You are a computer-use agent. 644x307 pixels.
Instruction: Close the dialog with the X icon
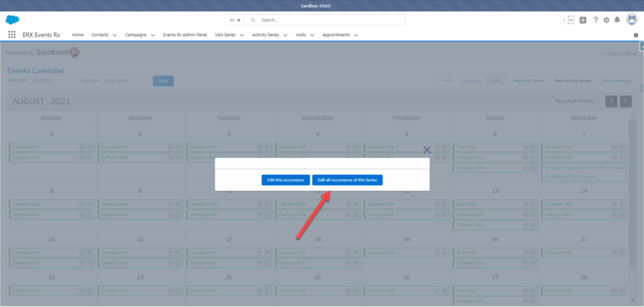pyautogui.click(x=426, y=150)
